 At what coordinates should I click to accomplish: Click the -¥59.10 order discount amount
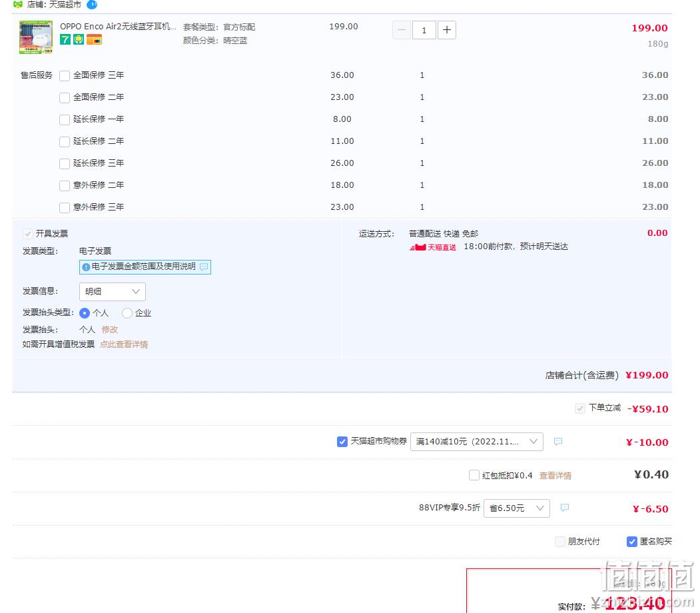click(x=648, y=409)
